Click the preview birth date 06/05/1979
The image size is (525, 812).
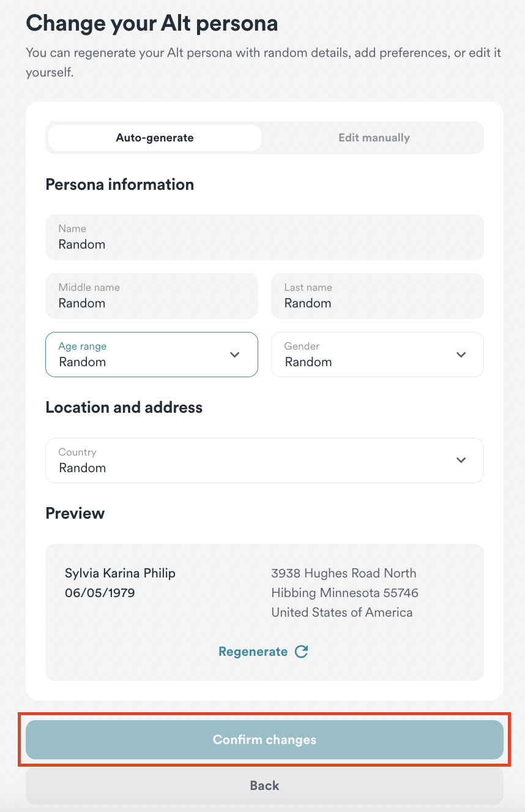(100, 593)
